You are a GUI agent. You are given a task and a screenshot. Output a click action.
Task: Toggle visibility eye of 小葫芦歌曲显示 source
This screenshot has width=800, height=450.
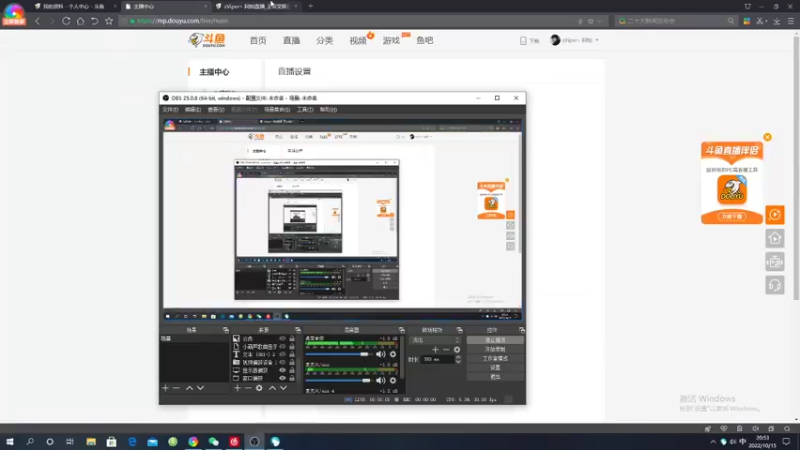pos(282,346)
